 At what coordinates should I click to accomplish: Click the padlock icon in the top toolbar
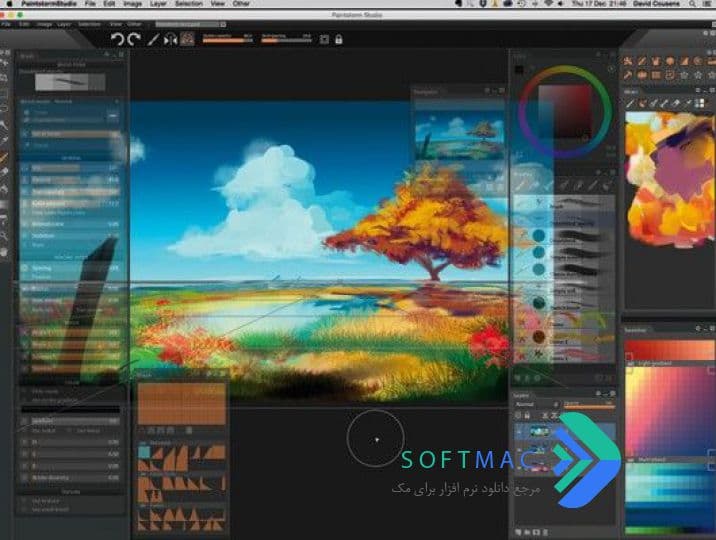(338, 39)
